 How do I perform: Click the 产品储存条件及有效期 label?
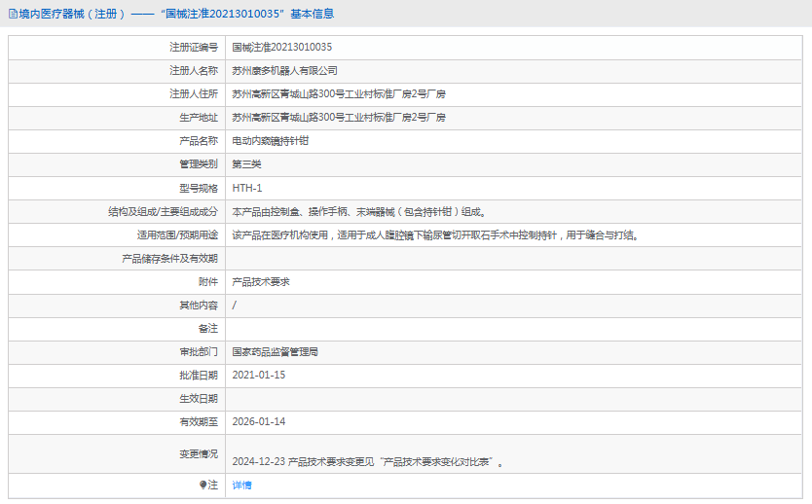coord(169,258)
